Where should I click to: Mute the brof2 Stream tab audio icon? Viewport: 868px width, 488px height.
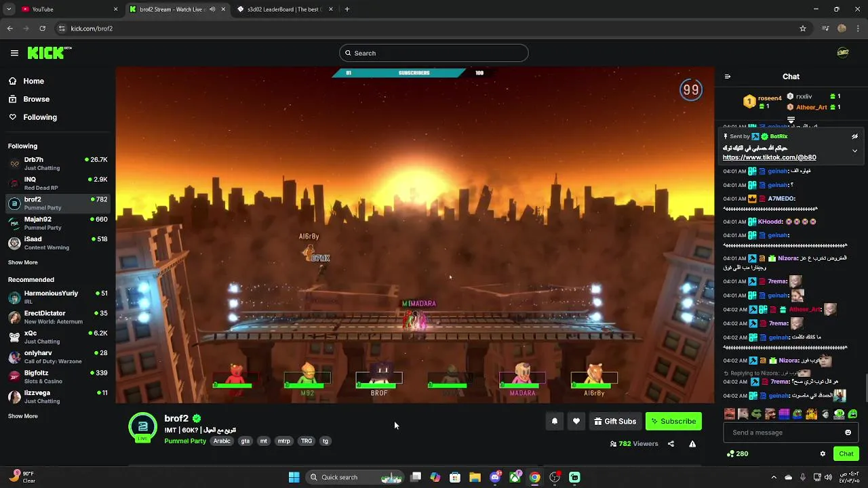pos(212,9)
